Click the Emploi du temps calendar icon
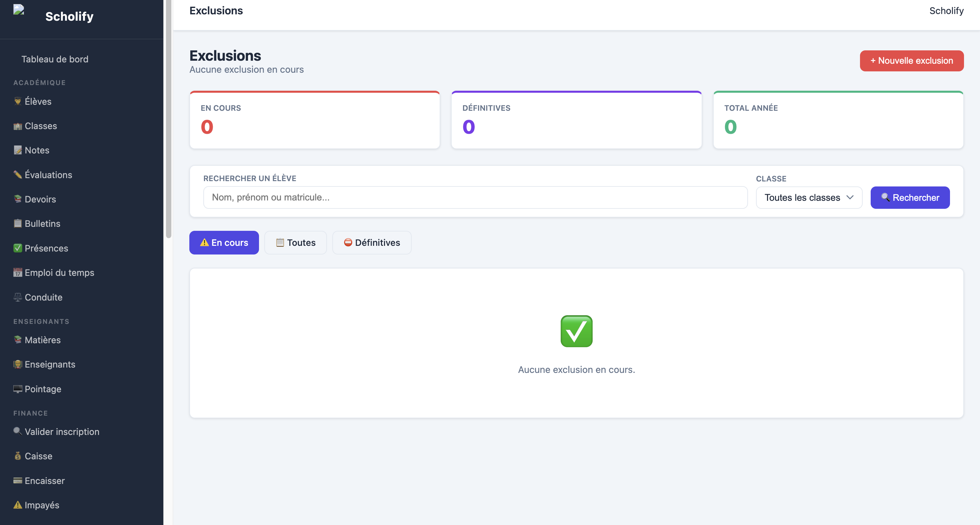980x525 pixels. tap(17, 273)
